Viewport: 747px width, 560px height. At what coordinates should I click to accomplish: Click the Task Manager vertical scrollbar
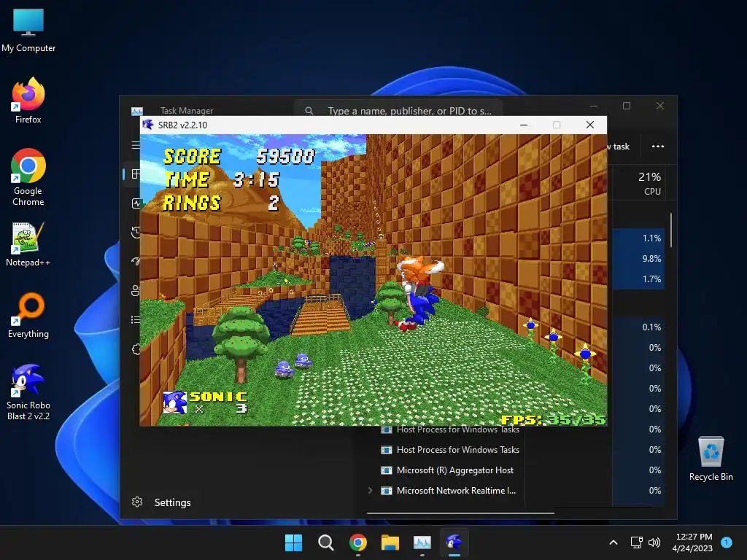click(x=671, y=230)
